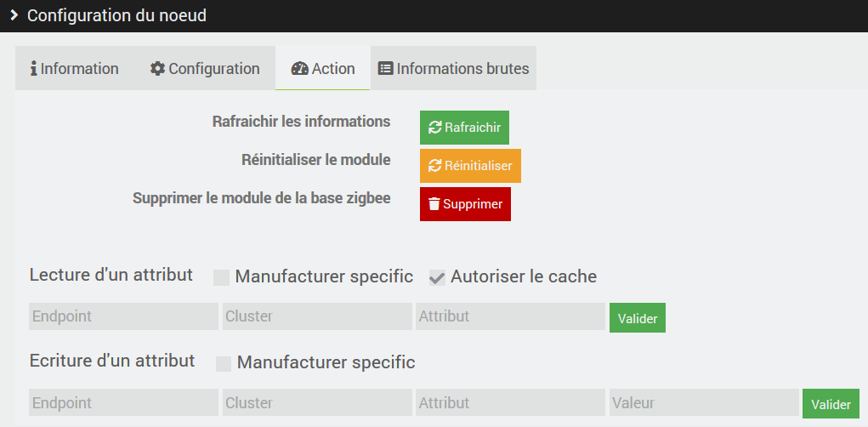The width and height of the screenshot is (868, 427).
Task: Click the Attribut field under Ecriture
Action: click(510, 402)
